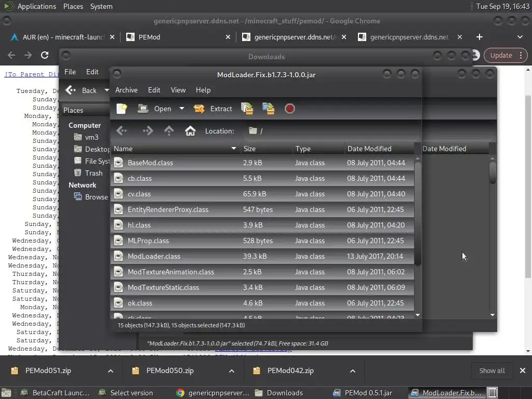Select ModTextureAnimation.class file
532x399 pixels.
click(262, 272)
